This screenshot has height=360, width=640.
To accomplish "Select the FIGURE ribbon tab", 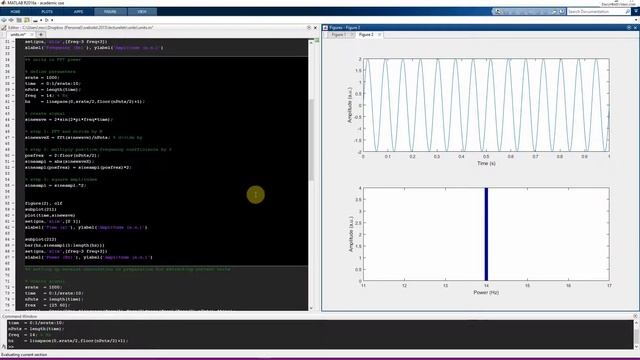I will pyautogui.click(x=110, y=11).
